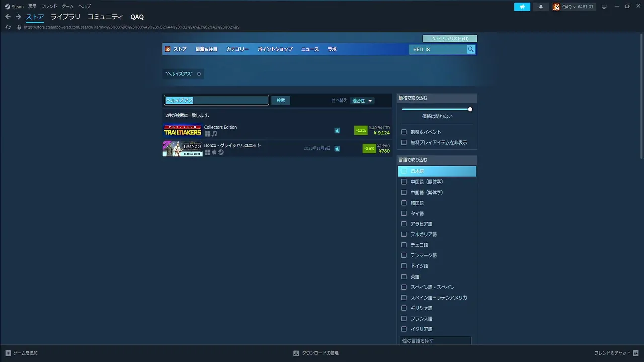Viewport: 644px width, 362px height.
Task: Click the add game plus icon
Action: coord(8,353)
